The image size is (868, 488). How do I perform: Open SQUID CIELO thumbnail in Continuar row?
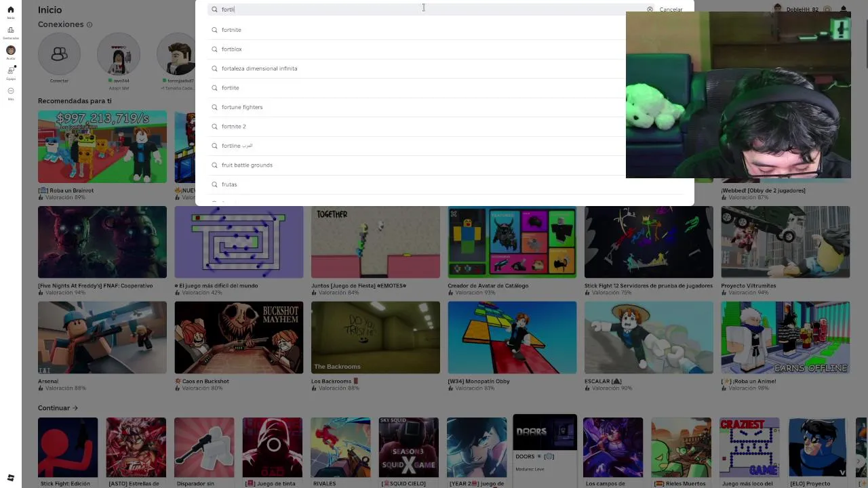pos(409,447)
